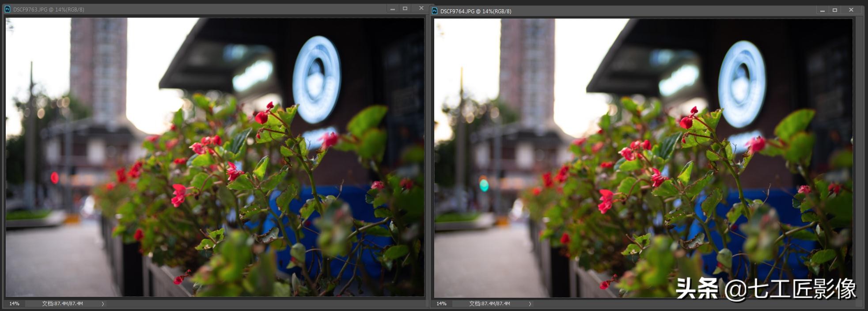Viewport: 868px width, 311px height.
Task: Select the DSCF9763.JPG @ 14%(RGB/8) window title
Action: click(x=49, y=9)
